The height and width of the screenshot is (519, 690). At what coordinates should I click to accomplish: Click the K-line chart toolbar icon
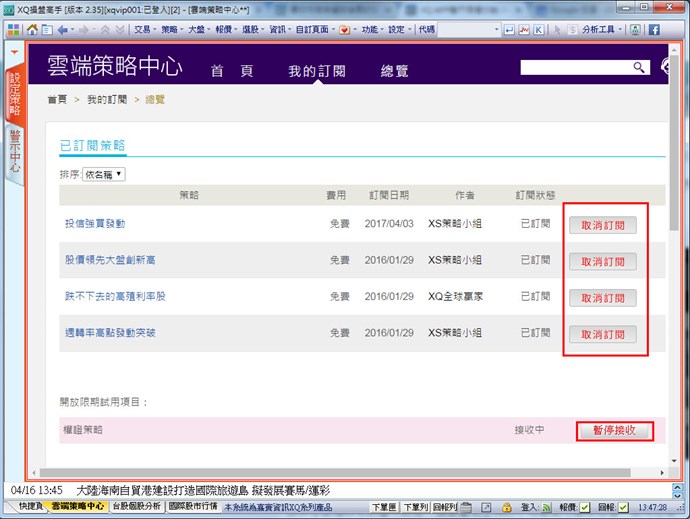point(539,30)
